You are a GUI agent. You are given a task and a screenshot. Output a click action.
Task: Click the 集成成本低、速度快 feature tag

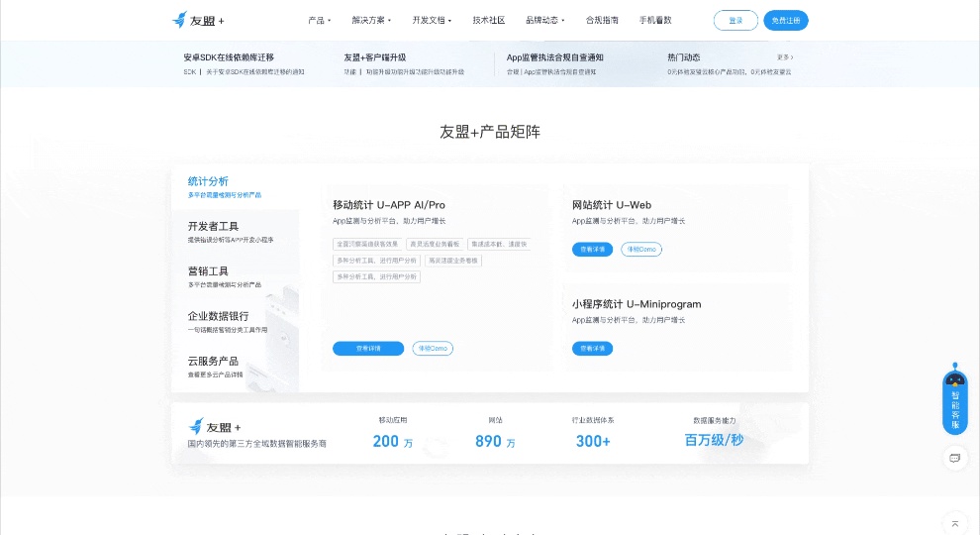(499, 244)
